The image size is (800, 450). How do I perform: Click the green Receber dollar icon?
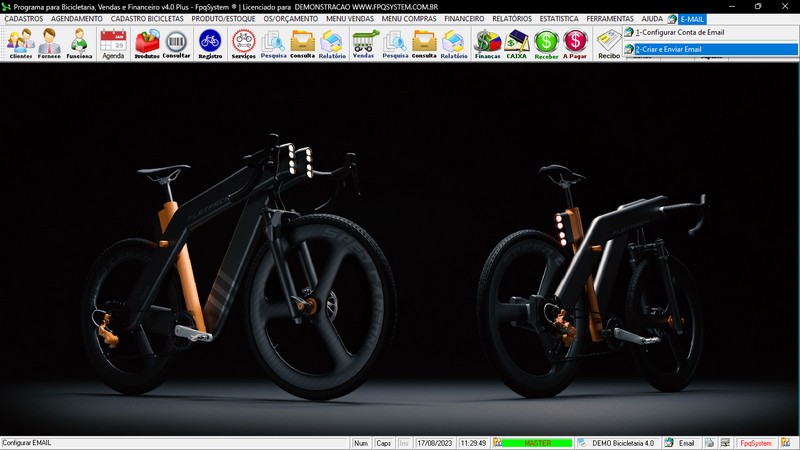click(x=546, y=43)
